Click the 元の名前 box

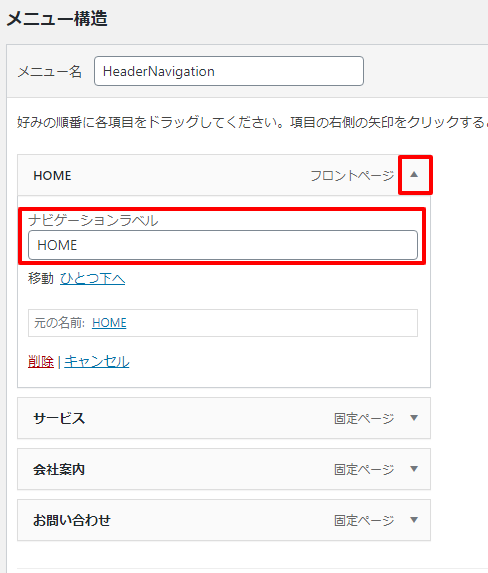pos(223,323)
